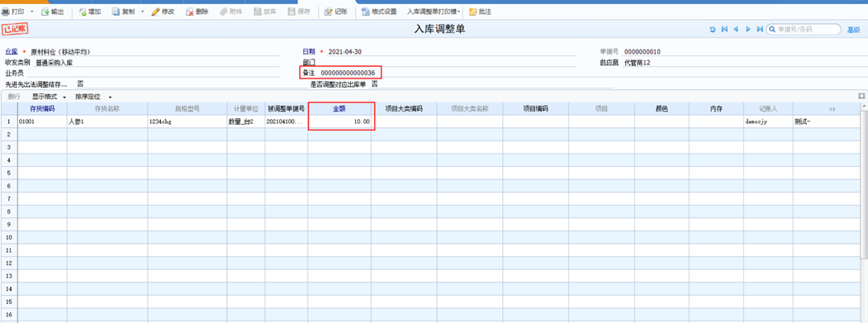Click the vertical scrollbar up arrow
The width and height of the screenshot is (868, 323).
(x=864, y=107)
